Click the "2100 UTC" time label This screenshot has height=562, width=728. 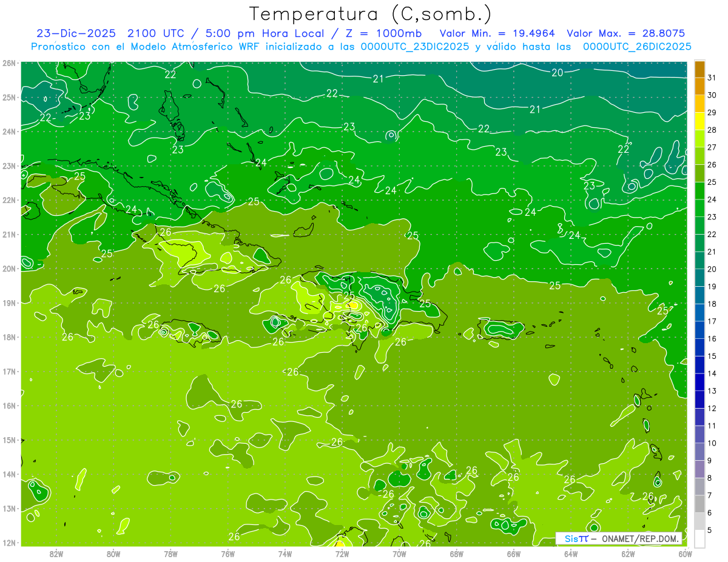(156, 33)
